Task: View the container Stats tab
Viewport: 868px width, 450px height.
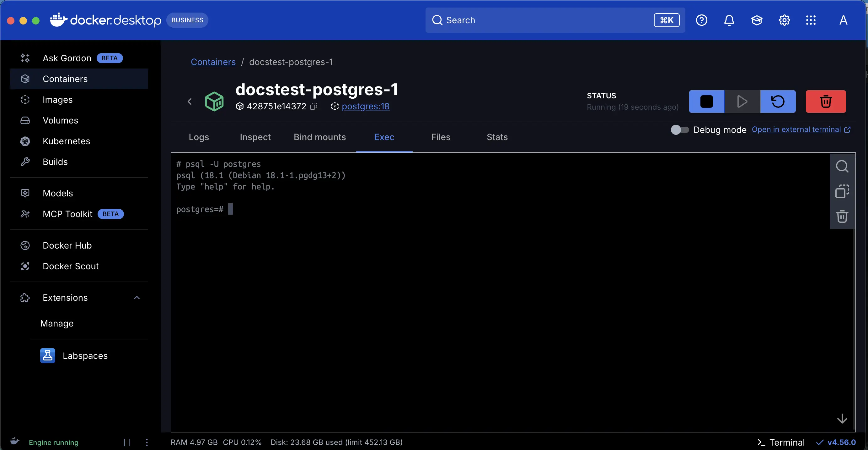Action: [497, 137]
